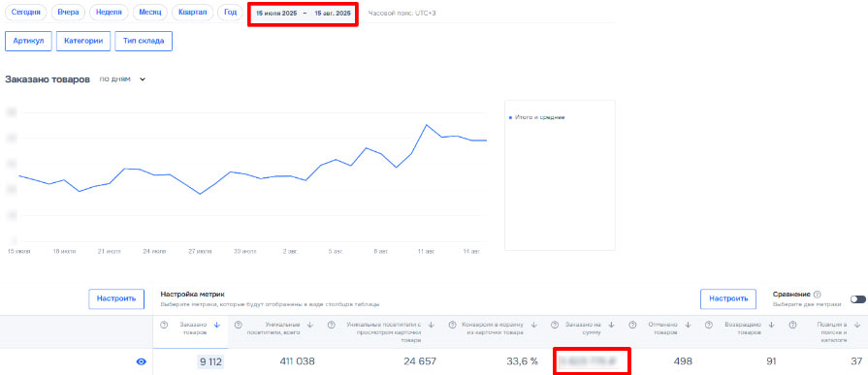Click the 498 cancelled items value
The height and width of the screenshot is (375, 868).
tap(683, 361)
